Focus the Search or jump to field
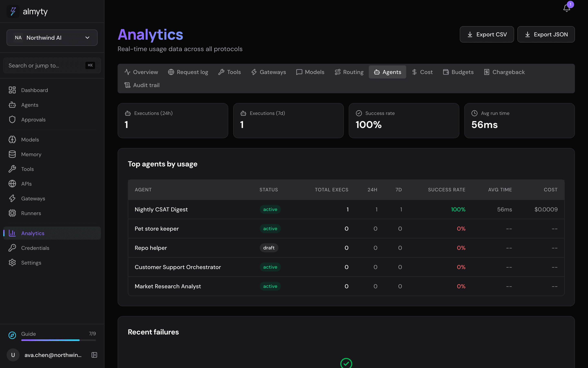This screenshot has height=368, width=588. click(52, 65)
